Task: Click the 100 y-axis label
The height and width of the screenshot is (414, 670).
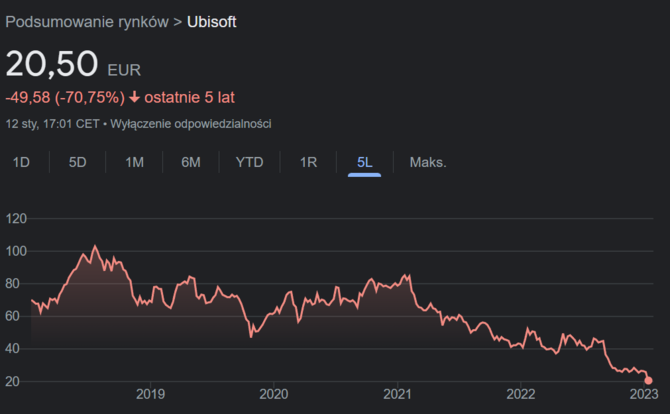Action: 16,251
